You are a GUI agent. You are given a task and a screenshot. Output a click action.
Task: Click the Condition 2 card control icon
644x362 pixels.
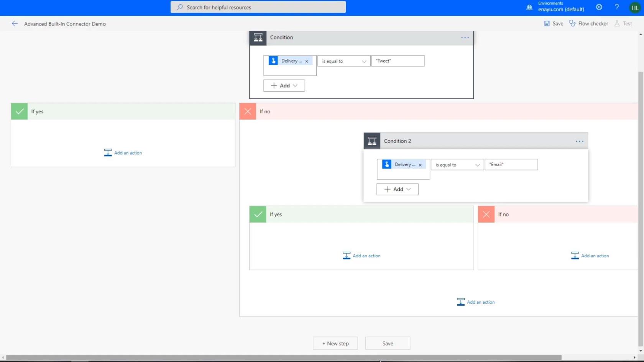click(x=372, y=141)
